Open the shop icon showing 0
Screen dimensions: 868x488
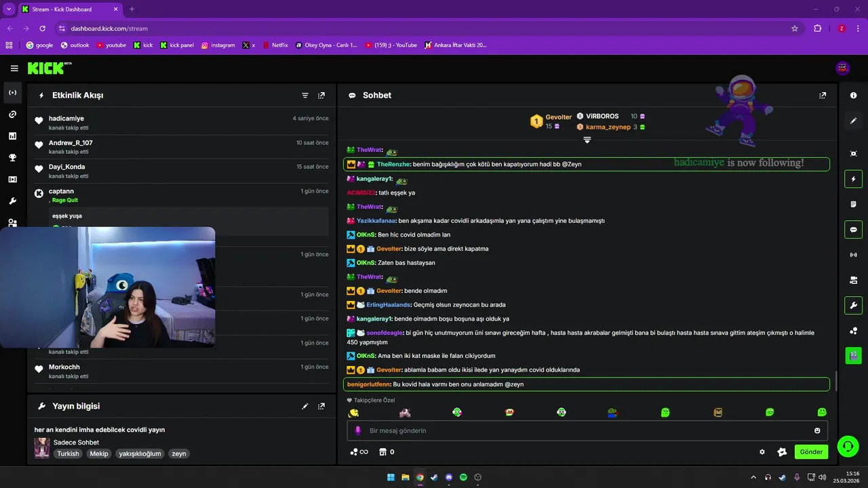(386, 452)
